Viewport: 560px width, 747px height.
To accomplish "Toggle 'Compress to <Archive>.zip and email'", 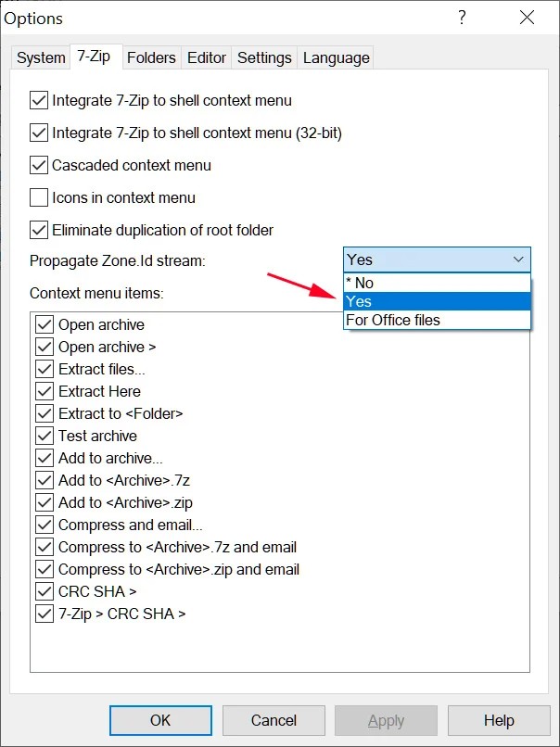I will 45,569.
